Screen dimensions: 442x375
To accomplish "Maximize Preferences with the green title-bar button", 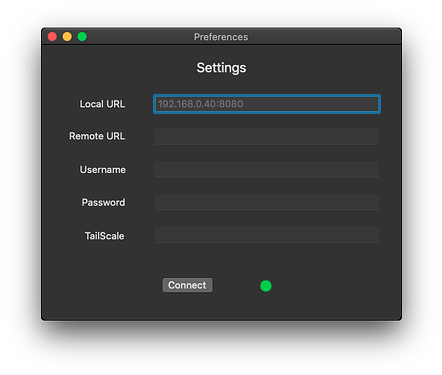I will [x=82, y=36].
